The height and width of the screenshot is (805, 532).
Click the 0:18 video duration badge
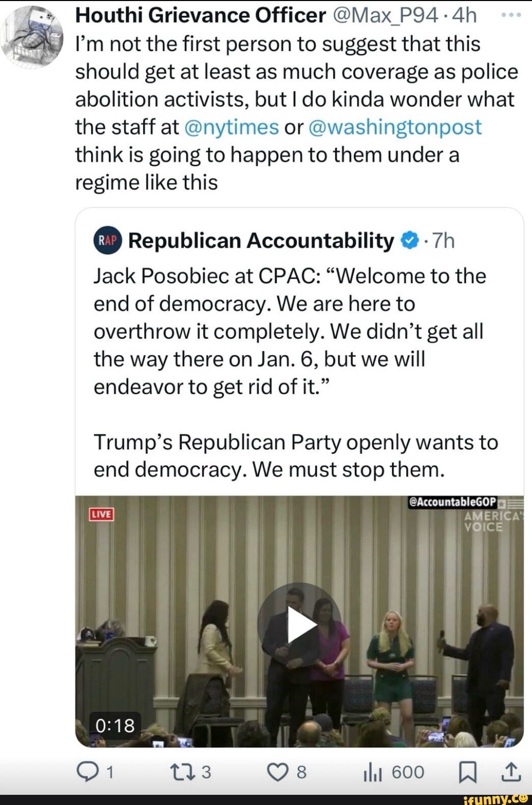(x=115, y=725)
